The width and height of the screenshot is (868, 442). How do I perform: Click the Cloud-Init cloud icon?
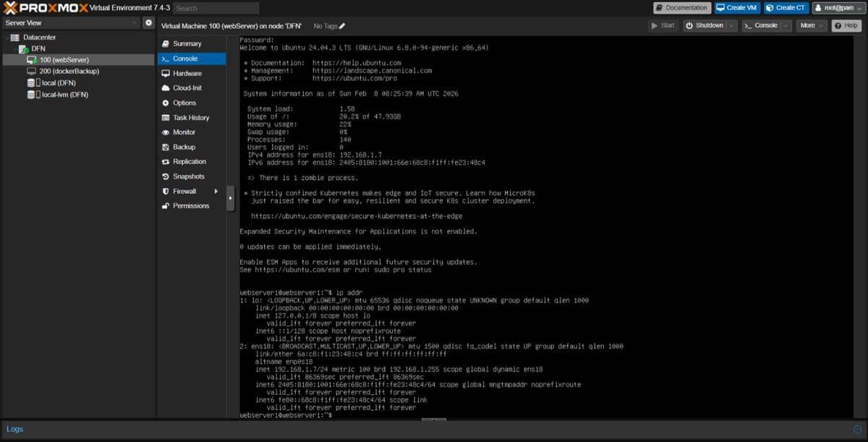pyautogui.click(x=169, y=88)
